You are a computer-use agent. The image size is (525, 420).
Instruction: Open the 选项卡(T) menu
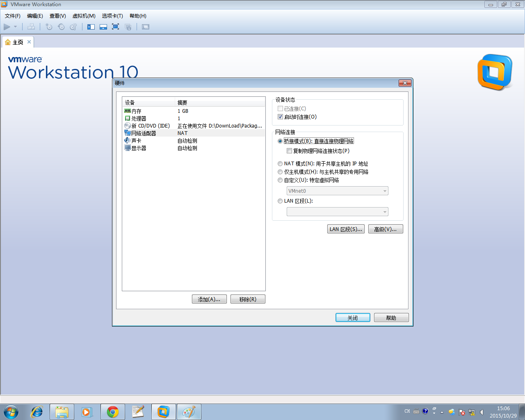pyautogui.click(x=112, y=16)
